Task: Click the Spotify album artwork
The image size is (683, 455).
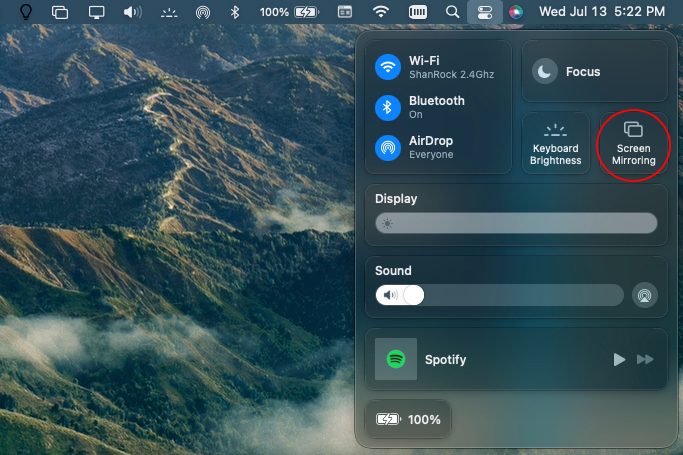Action: [x=396, y=359]
